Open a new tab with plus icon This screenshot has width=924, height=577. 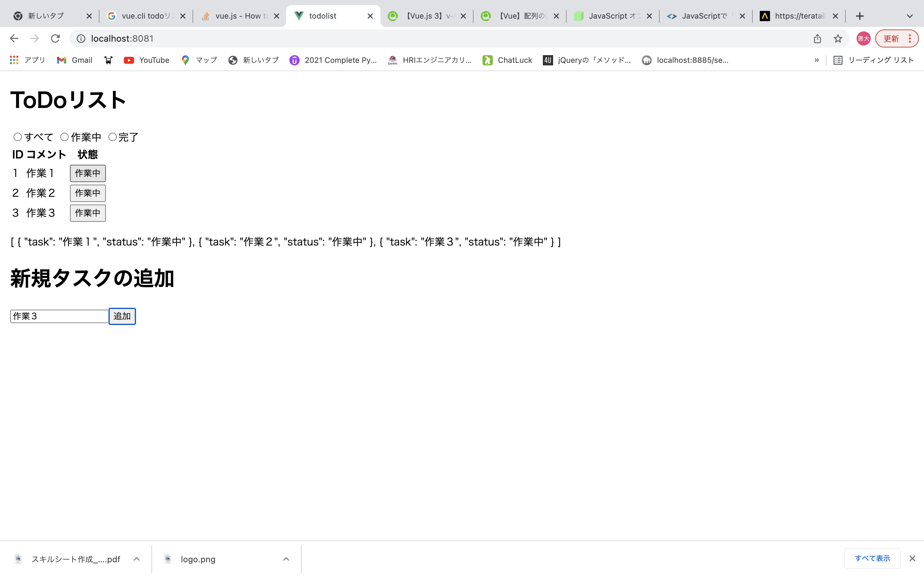click(x=860, y=16)
